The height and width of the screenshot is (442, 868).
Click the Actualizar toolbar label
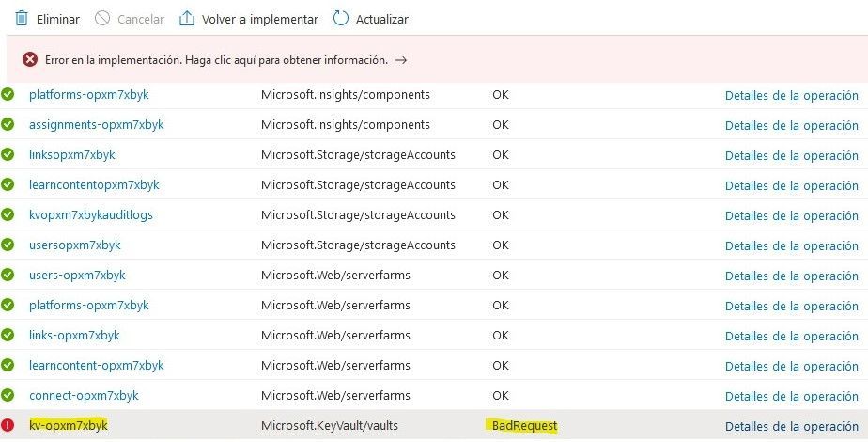click(x=382, y=19)
